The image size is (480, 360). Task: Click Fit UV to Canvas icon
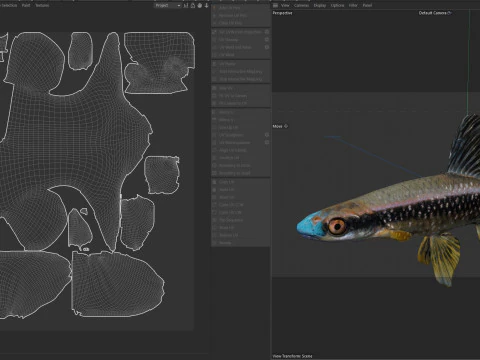215,96
